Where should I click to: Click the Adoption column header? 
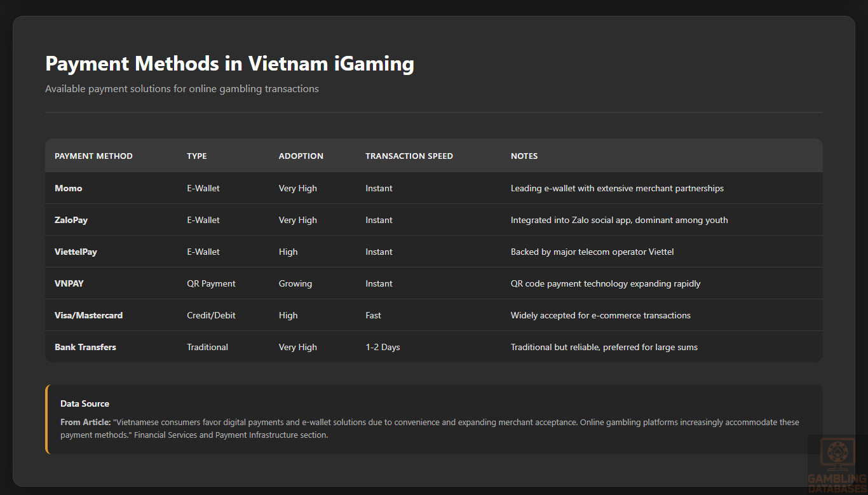(301, 156)
